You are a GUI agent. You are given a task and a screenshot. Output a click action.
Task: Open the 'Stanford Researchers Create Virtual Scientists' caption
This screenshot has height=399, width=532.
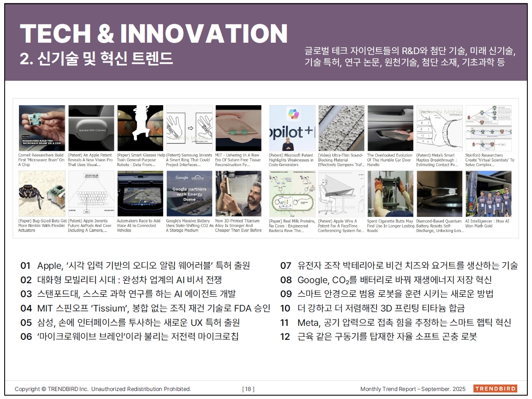tap(490, 160)
